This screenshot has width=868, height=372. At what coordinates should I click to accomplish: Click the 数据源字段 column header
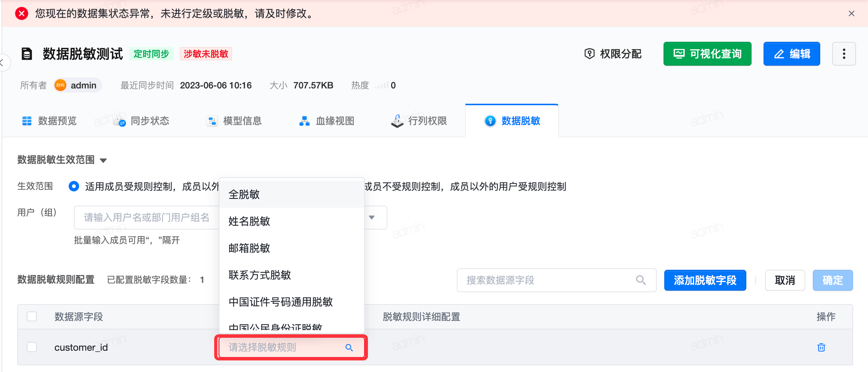coord(79,317)
